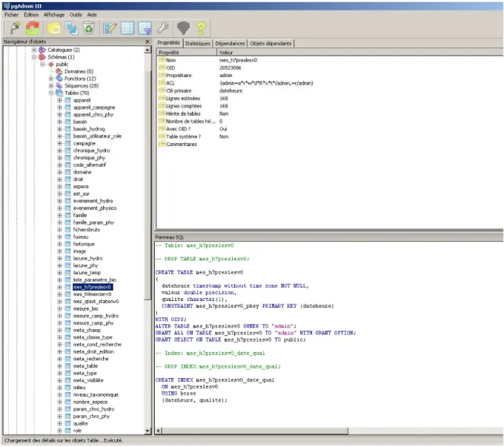Click SQL panel horizontal scrollbar left arrow
The image size is (504, 447).
pos(158,431)
